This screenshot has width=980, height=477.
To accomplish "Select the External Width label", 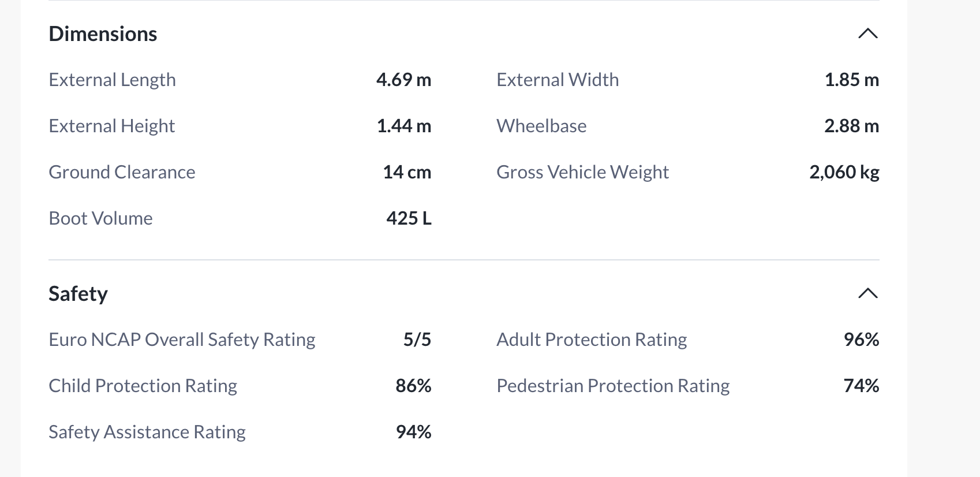I will [x=557, y=80].
